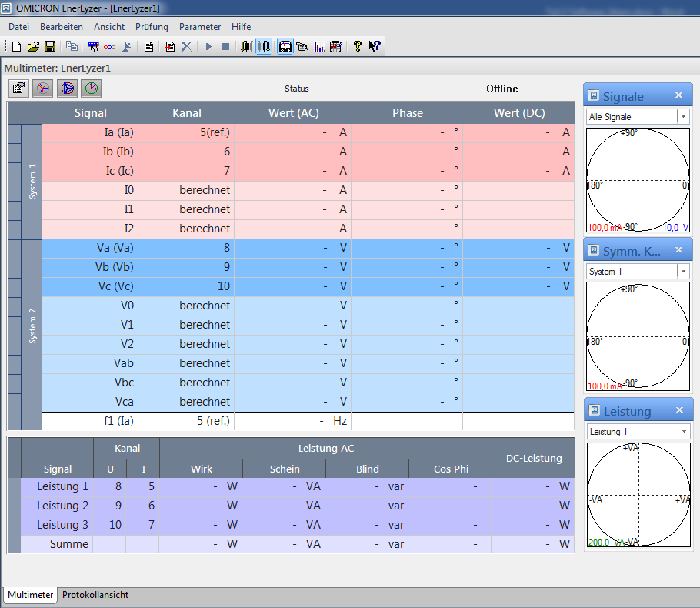Switch to the Protokollansicht tab
The image size is (700, 608).
[95, 595]
